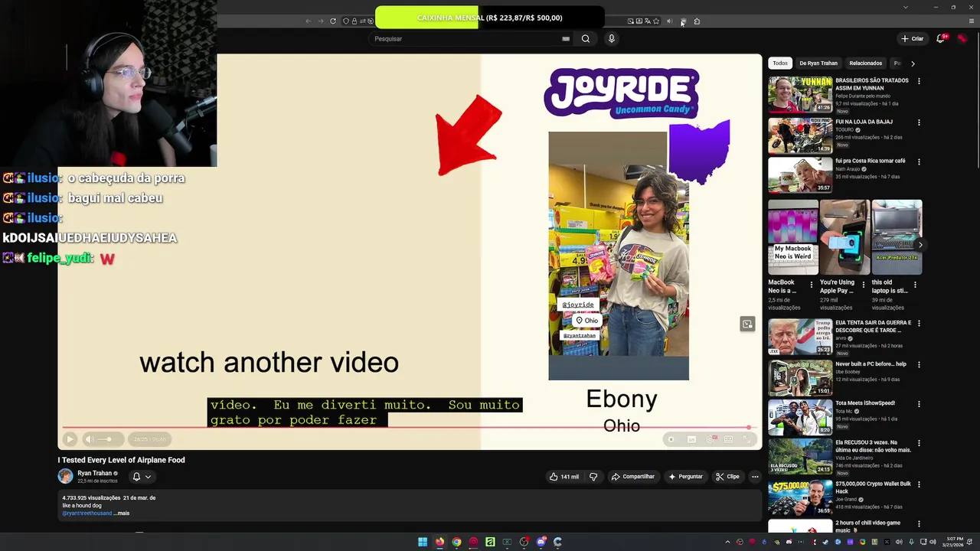The width and height of the screenshot is (980, 551).
Task: Toggle video autoplay switch
Action: click(x=671, y=439)
